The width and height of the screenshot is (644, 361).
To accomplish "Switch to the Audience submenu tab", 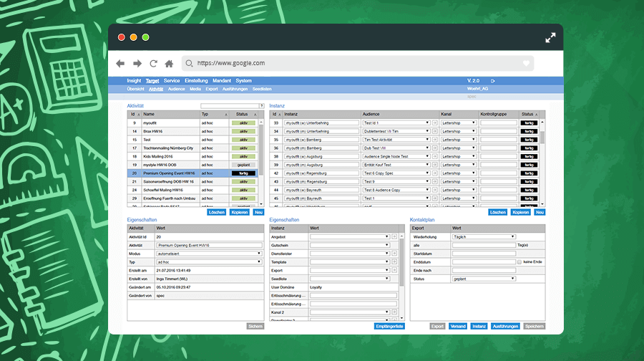I will click(176, 90).
